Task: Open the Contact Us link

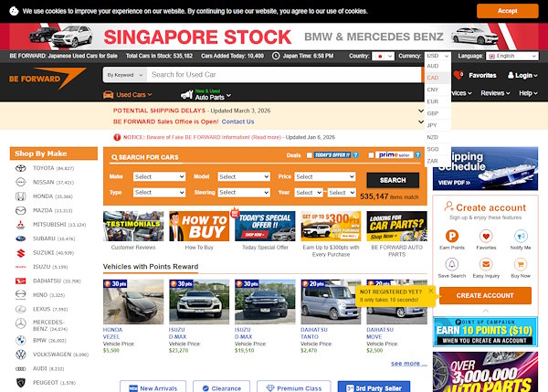Action: (x=237, y=122)
